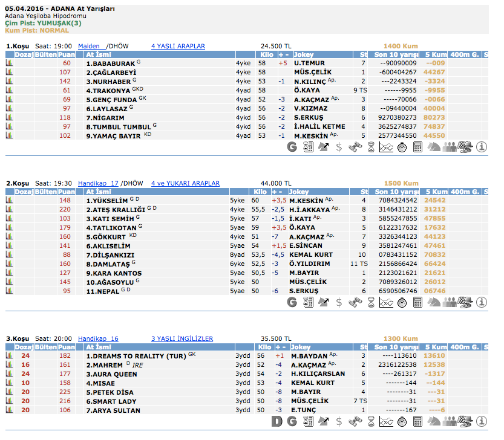Open bar chart icon for BABABURAK
Viewport: 504px width, 440px height.
tap(10, 63)
